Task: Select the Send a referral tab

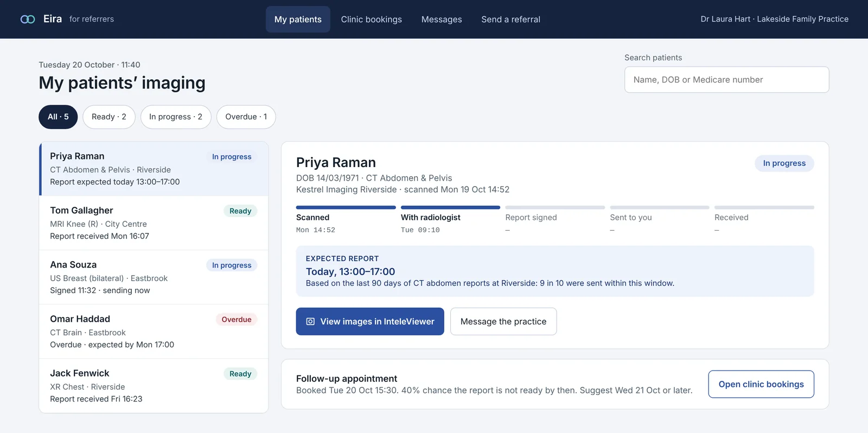Action: click(510, 19)
